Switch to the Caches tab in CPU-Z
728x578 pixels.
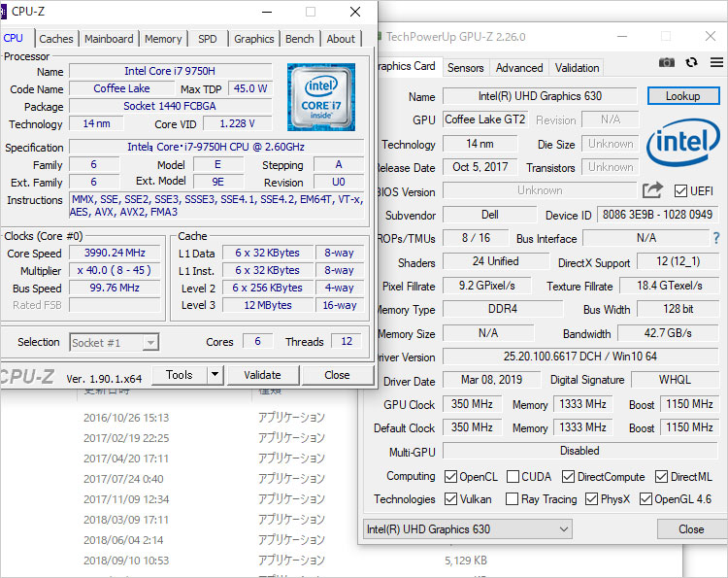point(55,39)
